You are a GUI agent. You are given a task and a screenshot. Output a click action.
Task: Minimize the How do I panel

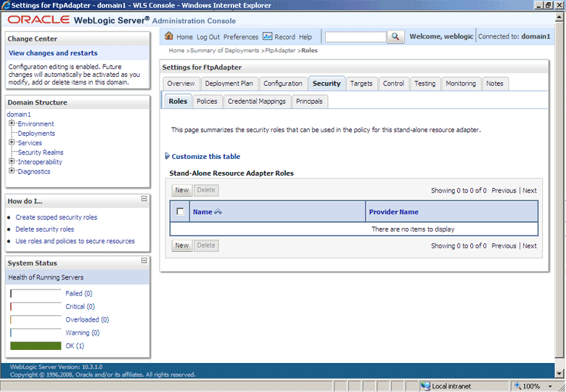click(x=144, y=198)
